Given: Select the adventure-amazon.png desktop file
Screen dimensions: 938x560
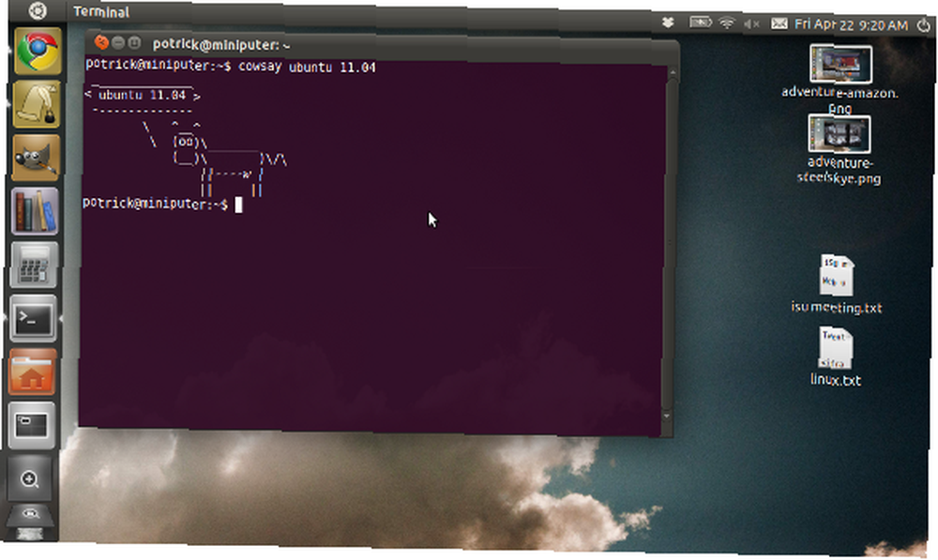Looking at the screenshot, I should 840,79.
